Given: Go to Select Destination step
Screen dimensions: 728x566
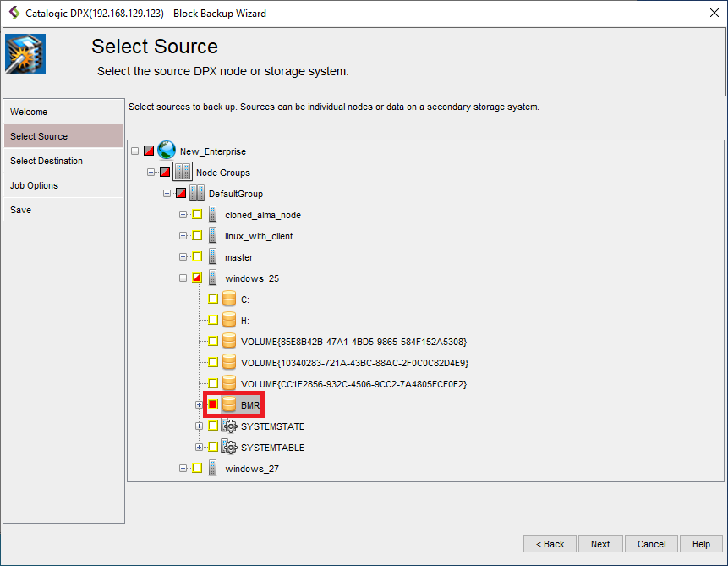Looking at the screenshot, I should [x=47, y=161].
